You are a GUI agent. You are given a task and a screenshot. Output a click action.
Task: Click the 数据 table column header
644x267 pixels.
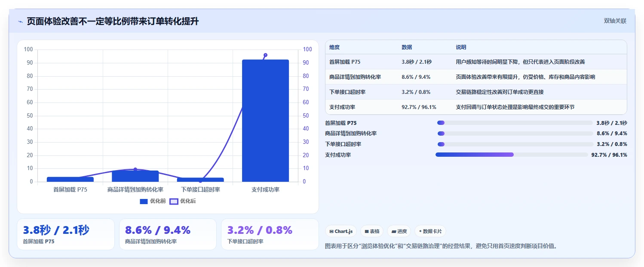pos(407,47)
